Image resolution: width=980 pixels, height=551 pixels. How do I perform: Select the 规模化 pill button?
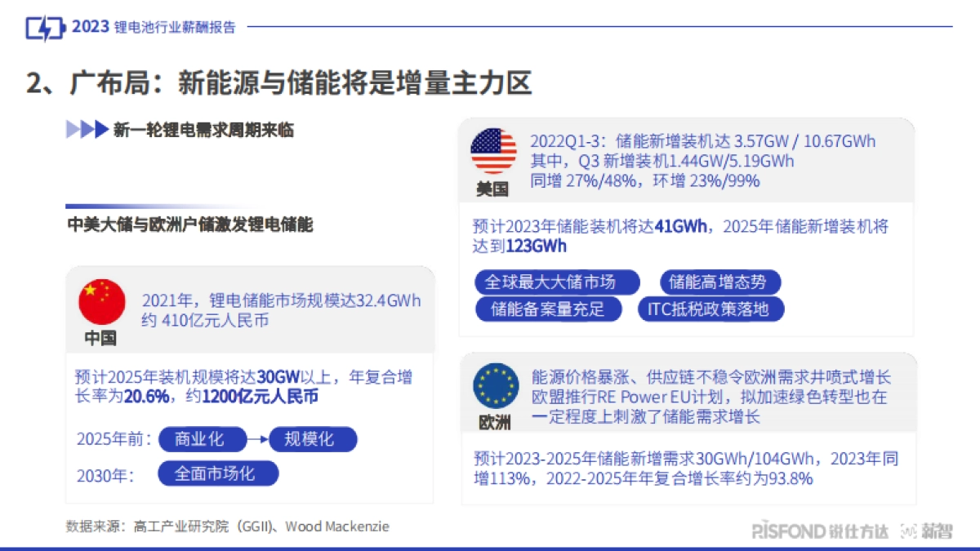point(313,439)
